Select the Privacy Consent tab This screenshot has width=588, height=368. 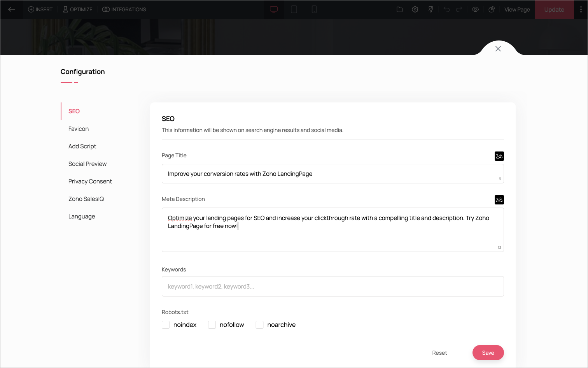click(90, 181)
